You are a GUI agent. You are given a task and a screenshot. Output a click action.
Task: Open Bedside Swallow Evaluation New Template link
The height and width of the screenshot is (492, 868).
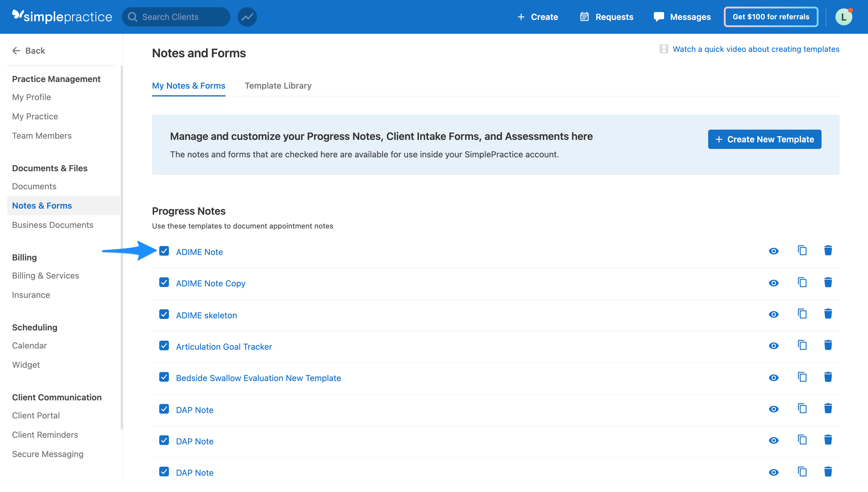pos(258,378)
